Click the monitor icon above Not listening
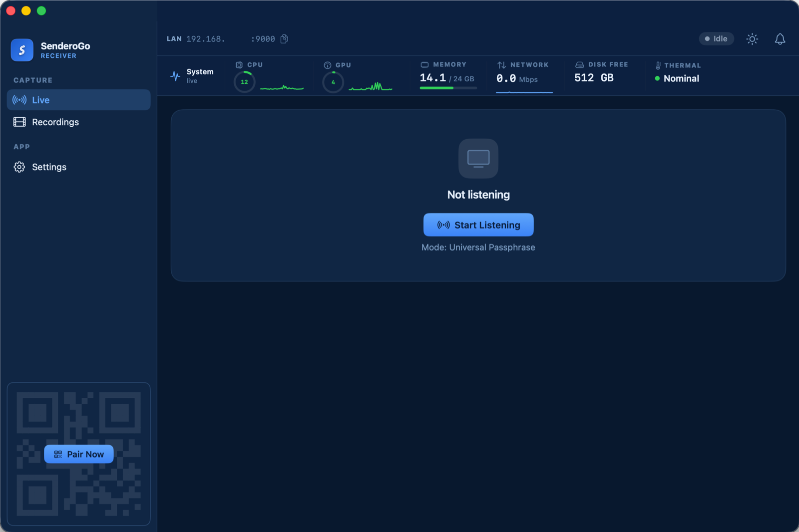This screenshot has width=799, height=532. click(478, 159)
